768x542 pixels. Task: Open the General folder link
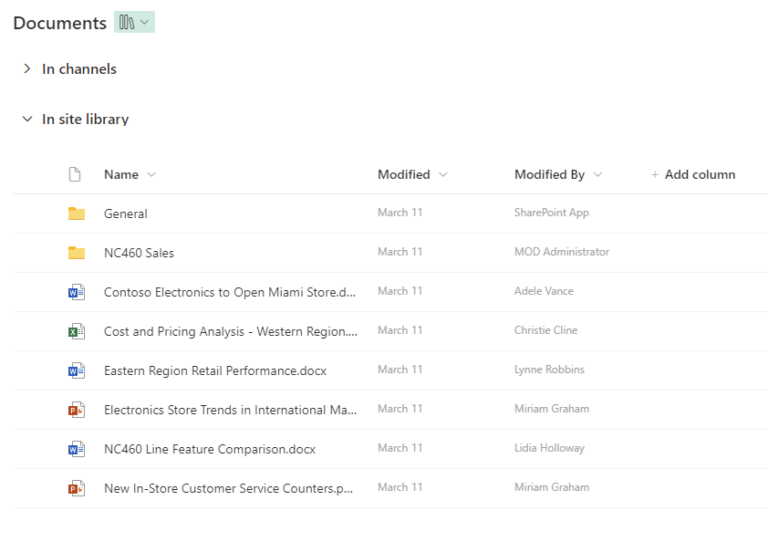tap(125, 213)
